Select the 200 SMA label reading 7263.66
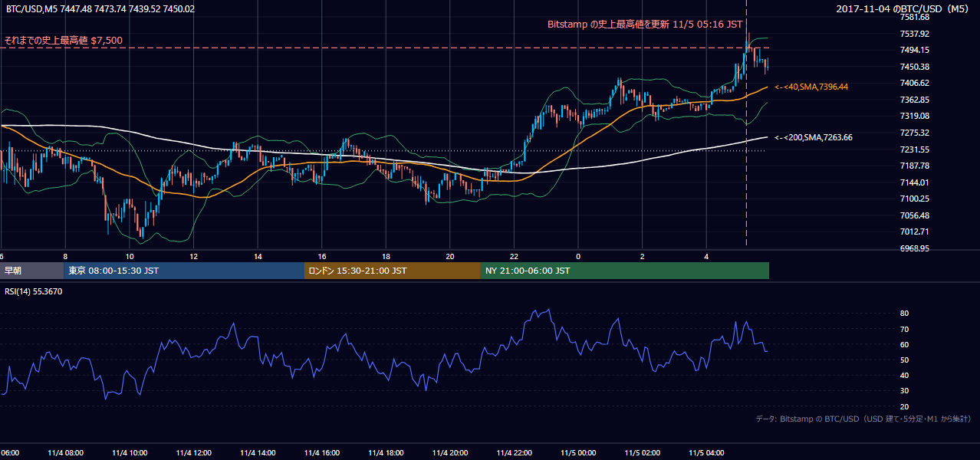The width and height of the screenshot is (980, 460). pyautogui.click(x=814, y=137)
